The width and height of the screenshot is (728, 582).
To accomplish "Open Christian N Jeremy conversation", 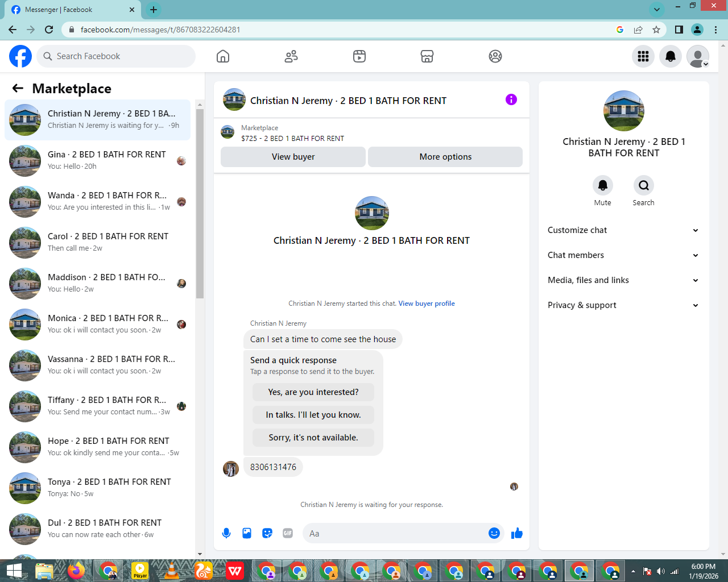I will (x=98, y=120).
